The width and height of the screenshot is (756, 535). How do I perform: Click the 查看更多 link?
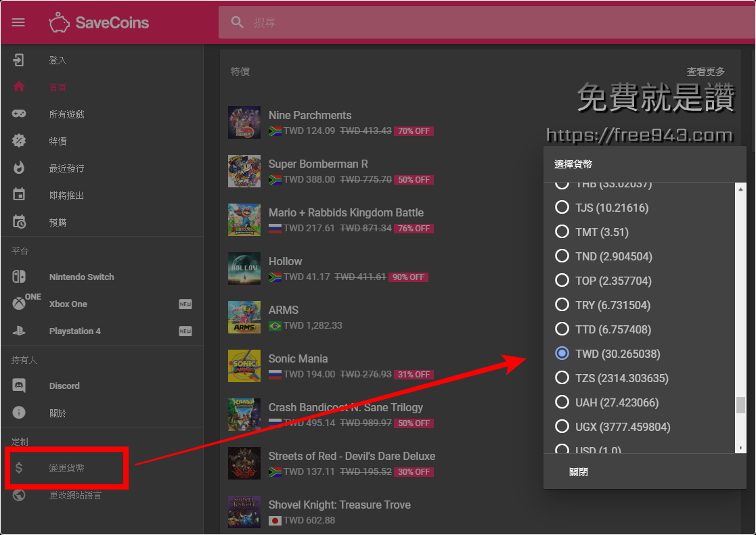pyautogui.click(x=705, y=71)
